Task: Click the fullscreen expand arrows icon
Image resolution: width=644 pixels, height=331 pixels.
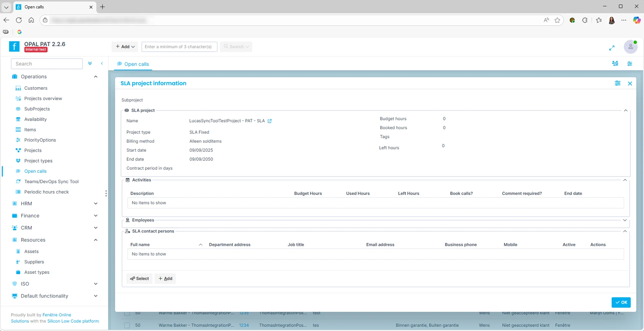Action: 612,48
